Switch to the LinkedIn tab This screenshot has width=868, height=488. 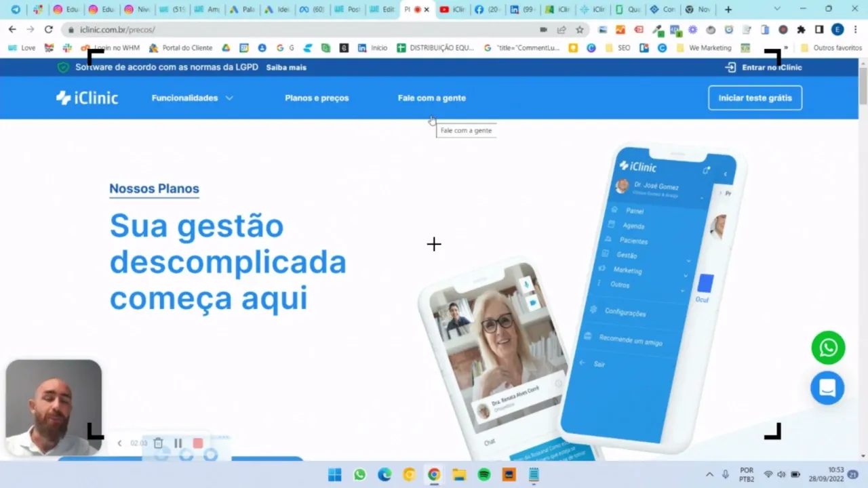pyautogui.click(x=523, y=9)
